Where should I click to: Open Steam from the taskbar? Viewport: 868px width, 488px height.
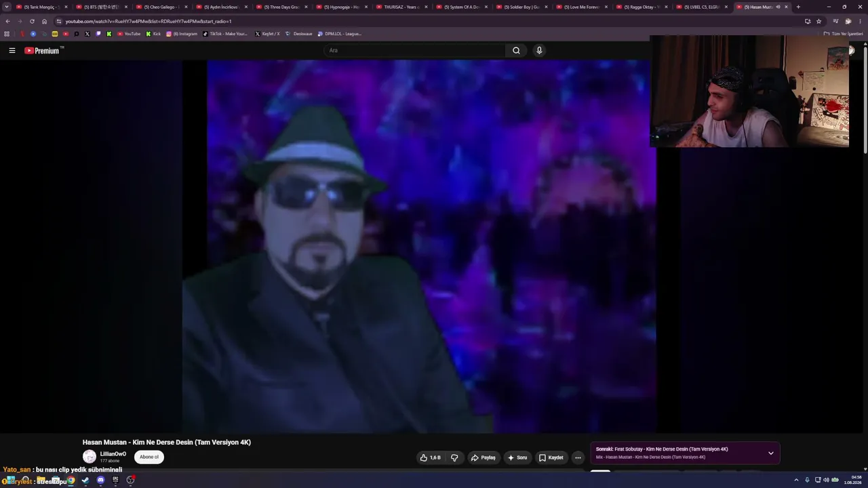(x=85, y=480)
